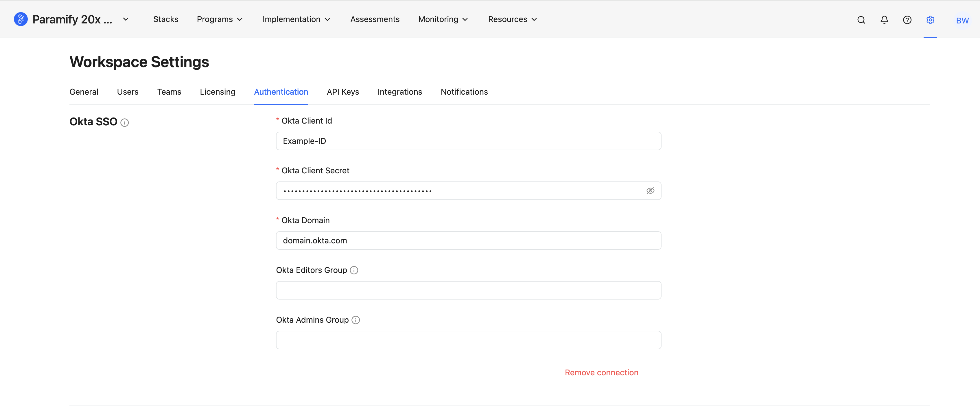The height and width of the screenshot is (415, 980).
Task: Go to Assessments in top navigation
Action: pos(375,19)
